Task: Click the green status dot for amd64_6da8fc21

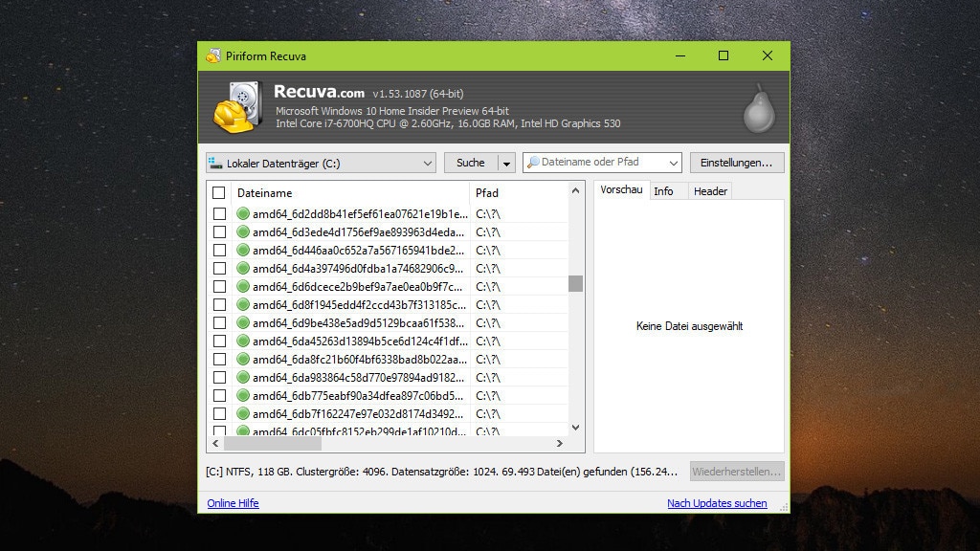Action: (x=243, y=359)
